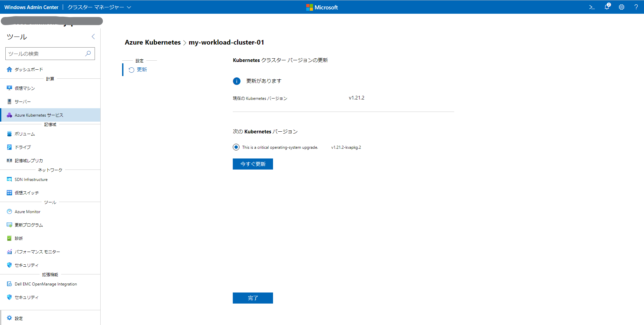Open the help question mark icon
This screenshot has width=644, height=325.
[x=636, y=7]
